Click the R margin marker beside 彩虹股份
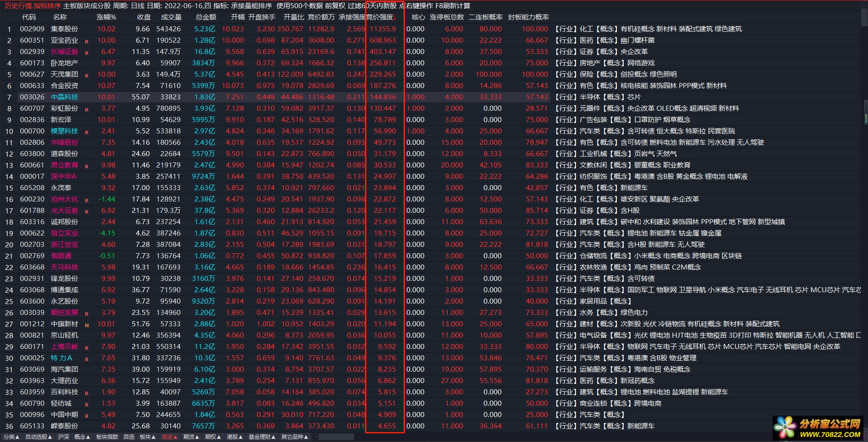This screenshot has width=868, height=442. click(87, 110)
